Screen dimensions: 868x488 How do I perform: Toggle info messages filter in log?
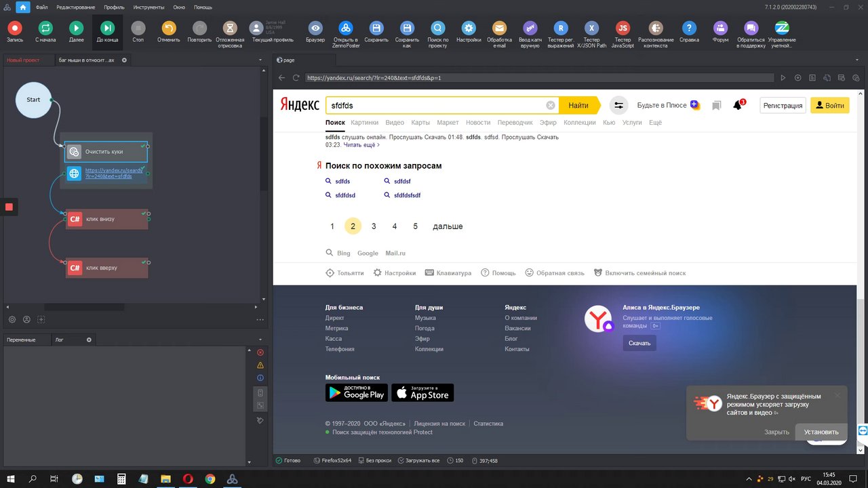260,378
